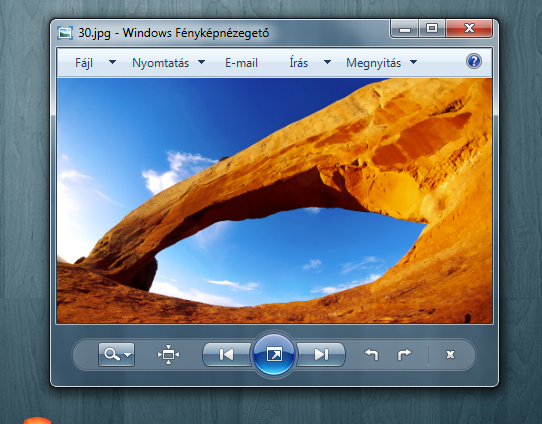The width and height of the screenshot is (542, 424).
Task: Click the E-mail button
Action: (x=241, y=63)
